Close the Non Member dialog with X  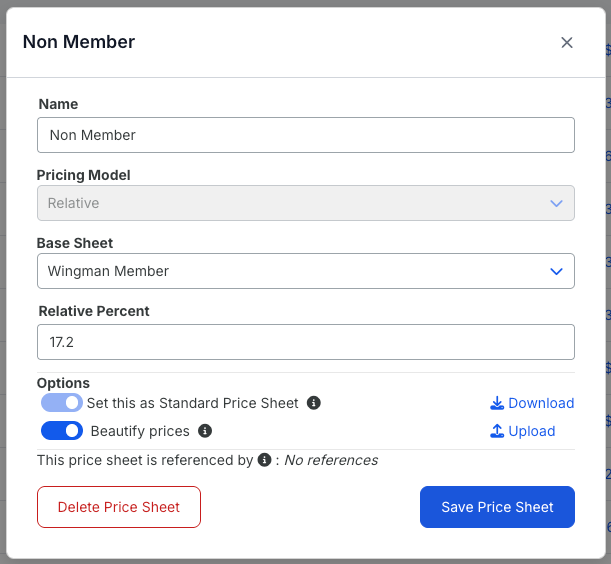click(x=567, y=42)
